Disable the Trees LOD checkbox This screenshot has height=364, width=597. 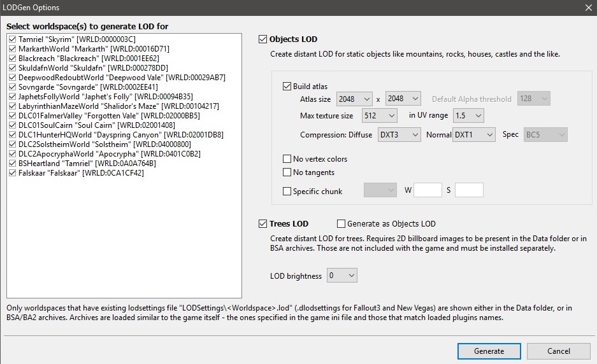[263, 223]
